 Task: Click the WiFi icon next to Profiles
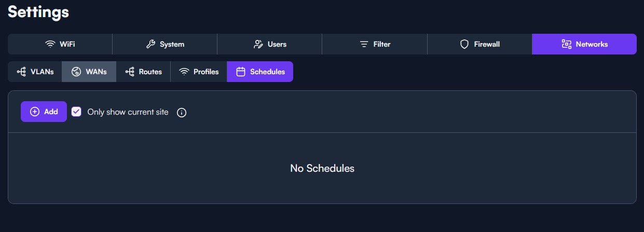click(184, 72)
